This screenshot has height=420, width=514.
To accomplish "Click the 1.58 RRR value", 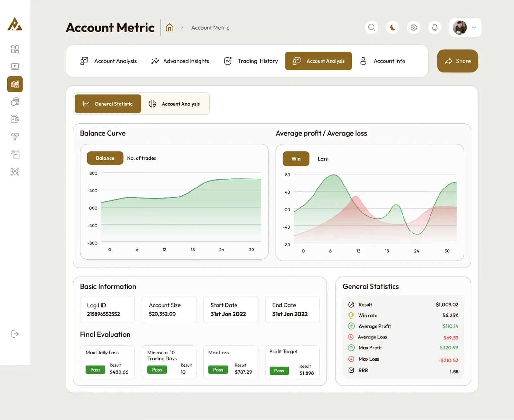I will pyautogui.click(x=454, y=372).
